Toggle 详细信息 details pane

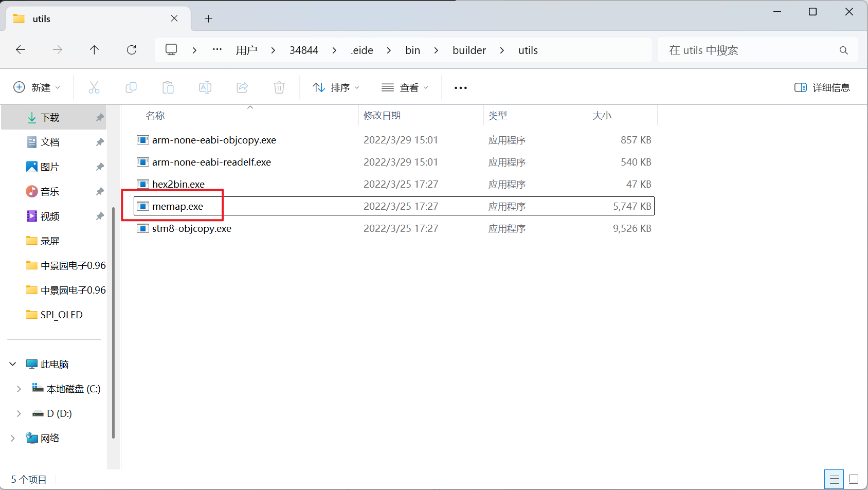[822, 88]
